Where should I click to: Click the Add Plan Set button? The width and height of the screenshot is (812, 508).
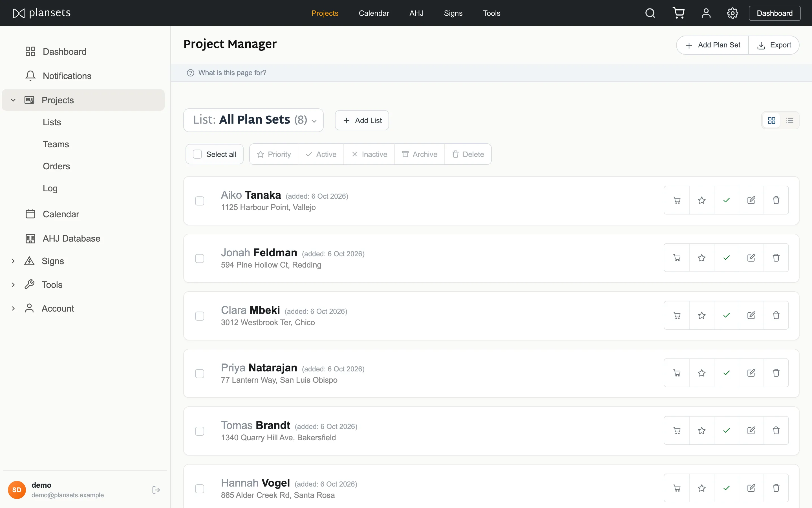[x=712, y=45]
